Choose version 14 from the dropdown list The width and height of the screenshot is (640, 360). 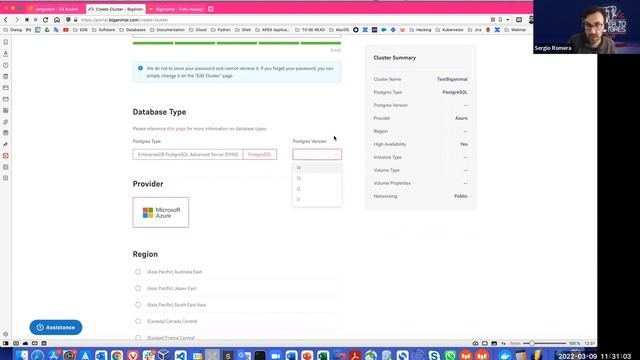317,168
